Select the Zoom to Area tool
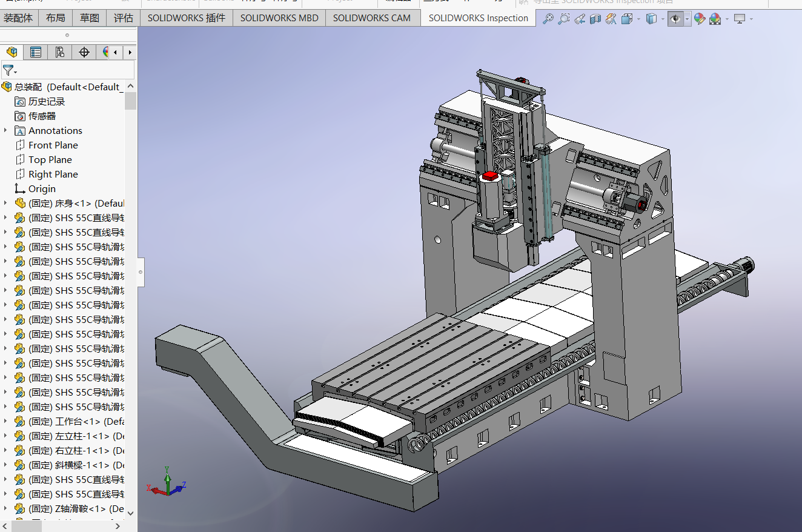 point(563,19)
